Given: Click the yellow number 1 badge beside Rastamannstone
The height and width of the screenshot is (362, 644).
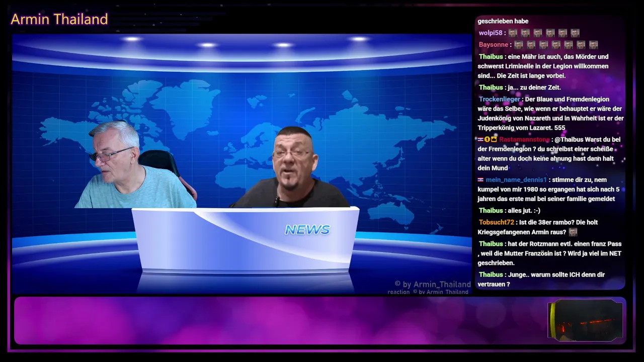Looking at the screenshot, I should pos(487,139).
